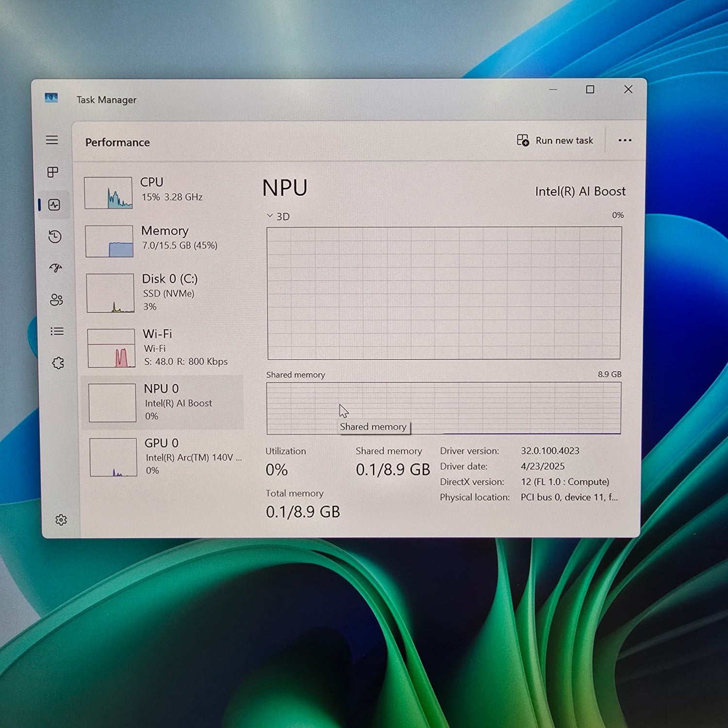728x728 pixels.
Task: Open the Details list page icon
Action: pos(57,331)
